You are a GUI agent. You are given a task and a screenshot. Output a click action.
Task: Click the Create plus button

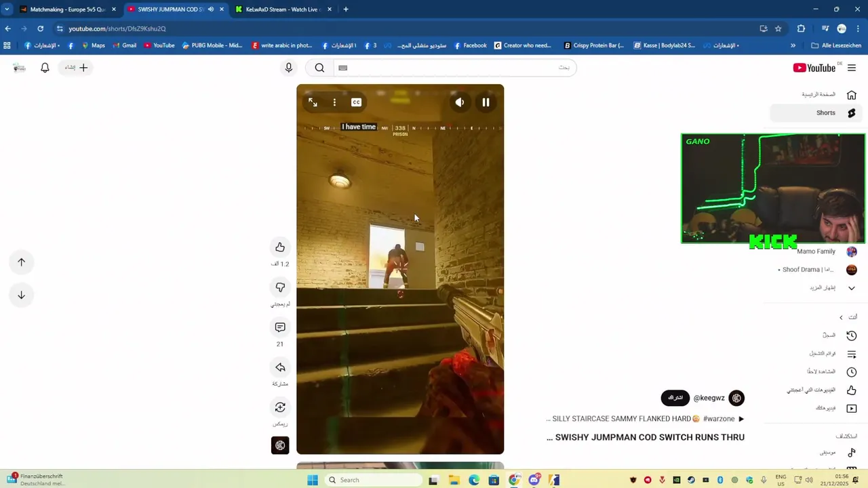point(76,68)
